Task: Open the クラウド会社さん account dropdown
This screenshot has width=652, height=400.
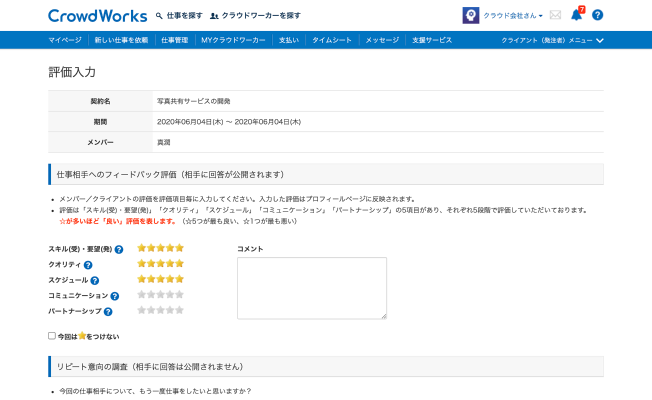Action: coord(512,16)
